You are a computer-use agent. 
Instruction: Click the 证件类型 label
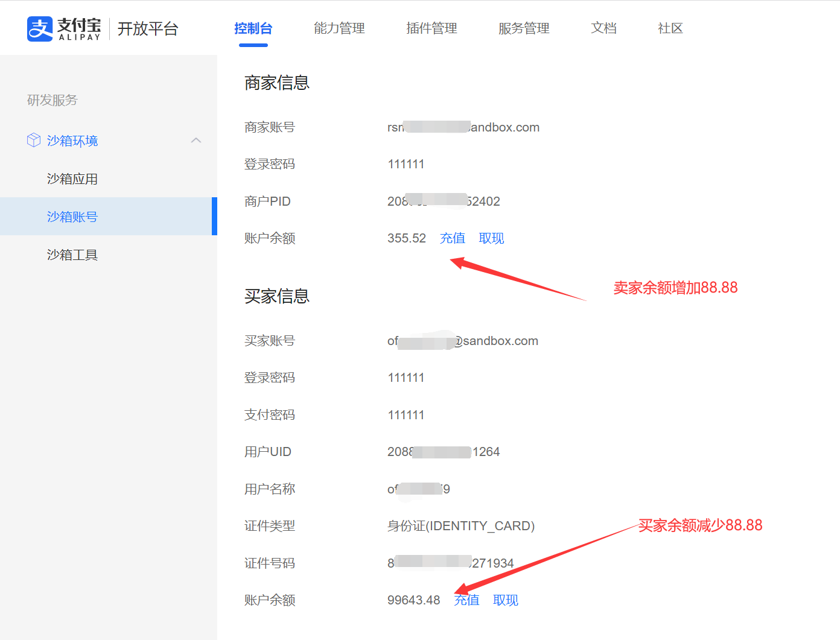pyautogui.click(x=270, y=526)
